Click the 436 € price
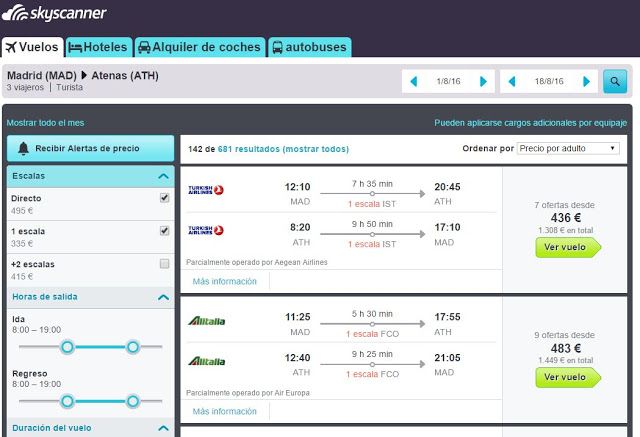This screenshot has height=437, width=640. coord(565,218)
